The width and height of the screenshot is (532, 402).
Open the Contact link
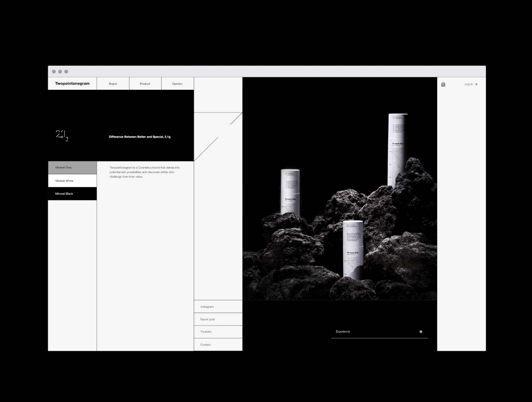coord(206,345)
